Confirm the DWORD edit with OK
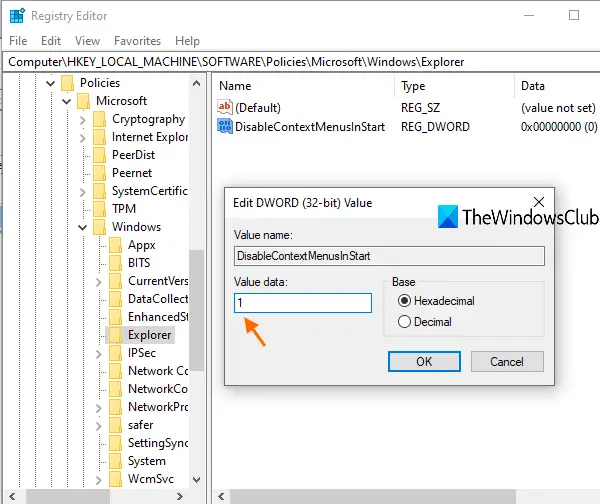 (x=424, y=362)
